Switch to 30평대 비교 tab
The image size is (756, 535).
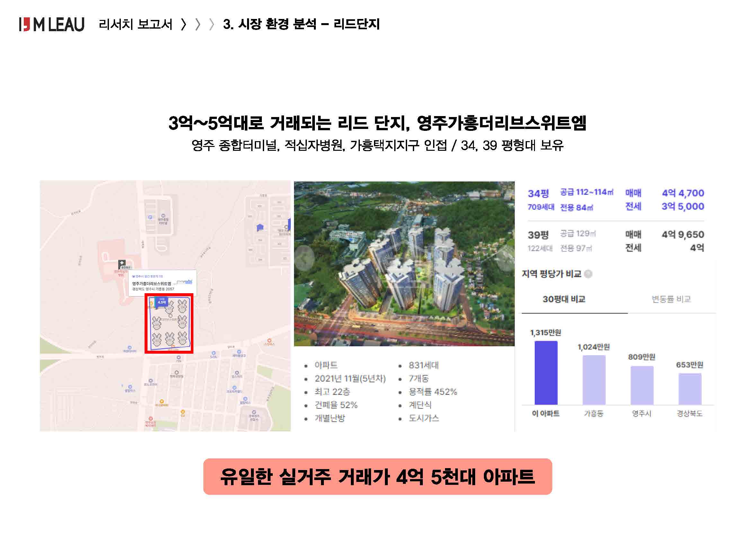564,299
